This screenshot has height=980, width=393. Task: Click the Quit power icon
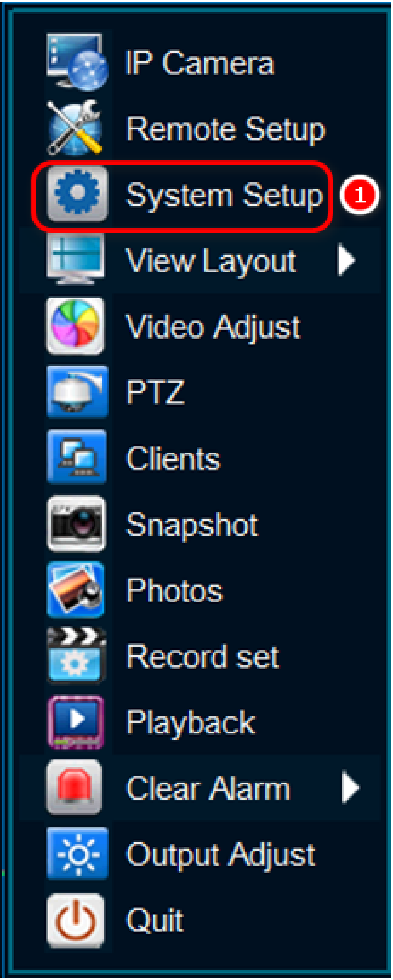click(x=75, y=920)
